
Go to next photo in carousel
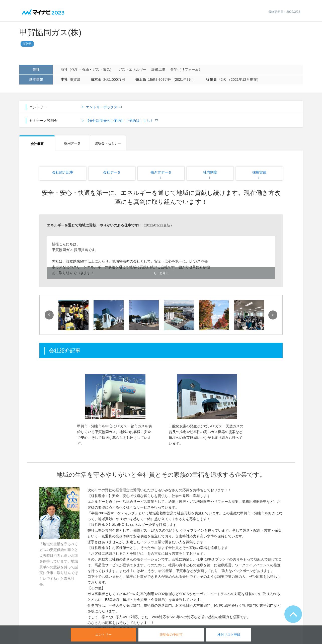click(x=273, y=315)
